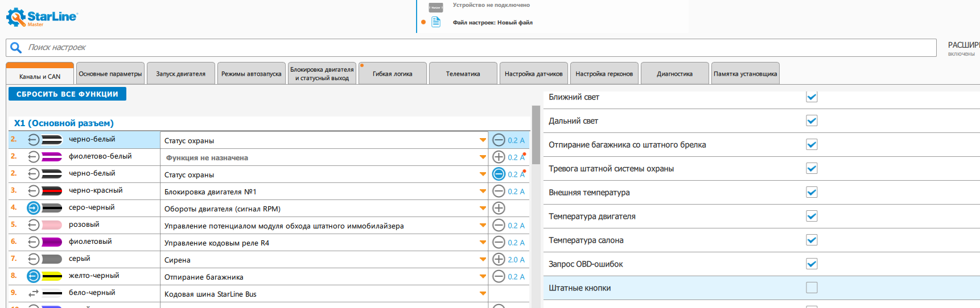Expand the Сирена function dropdown arrow
Viewport: 980px width, 308px height.
483,260
